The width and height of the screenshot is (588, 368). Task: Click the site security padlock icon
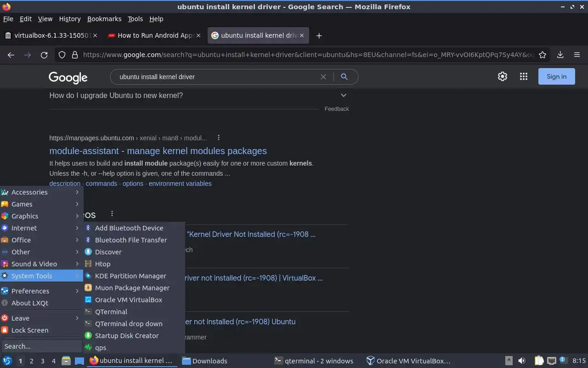75,55
